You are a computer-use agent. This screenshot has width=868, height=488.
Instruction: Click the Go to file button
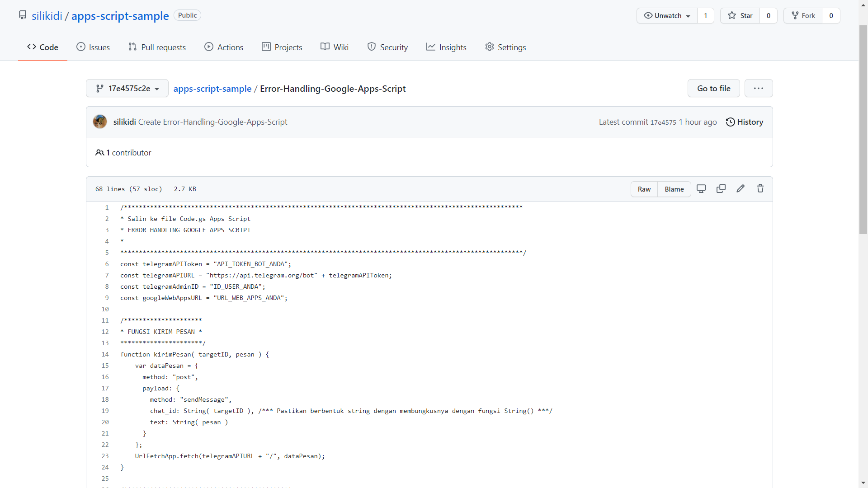[x=713, y=89]
